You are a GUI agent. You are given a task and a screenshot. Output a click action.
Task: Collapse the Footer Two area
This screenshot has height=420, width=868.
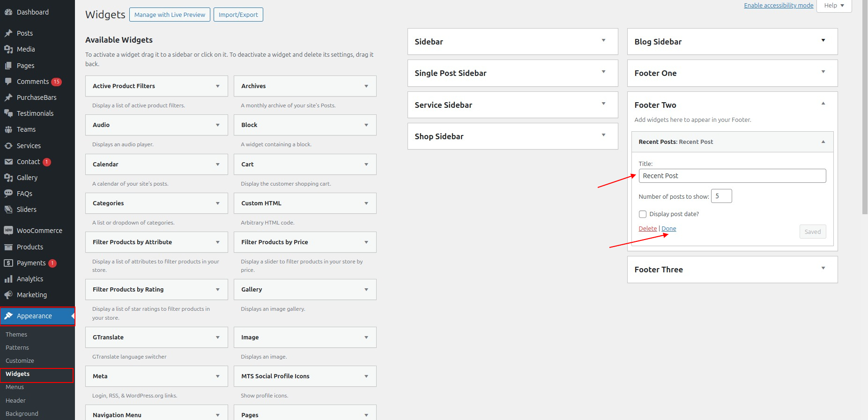point(823,104)
